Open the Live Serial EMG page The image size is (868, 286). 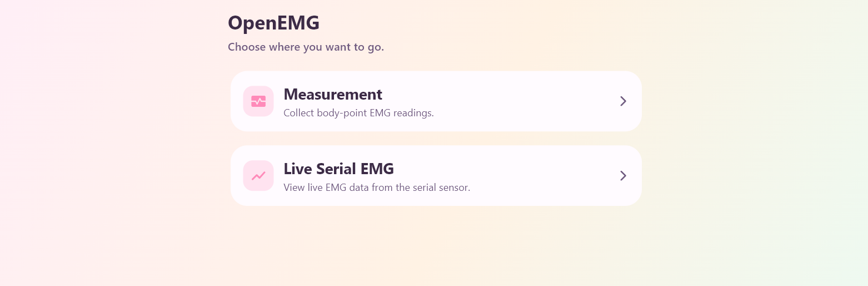[436, 176]
